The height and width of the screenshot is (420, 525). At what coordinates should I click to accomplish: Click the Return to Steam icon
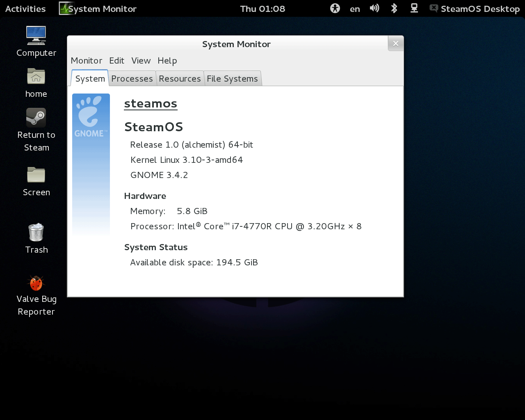coord(36,118)
